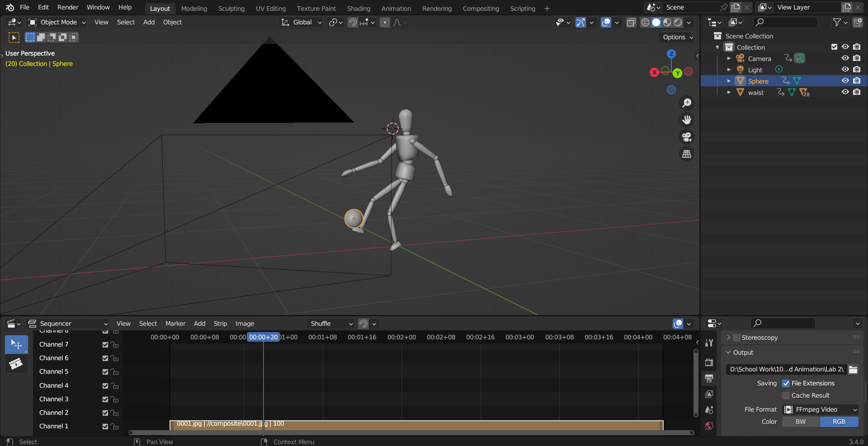Select the 0001.jpg strip in the sequencer
868x446 pixels.
pos(407,425)
